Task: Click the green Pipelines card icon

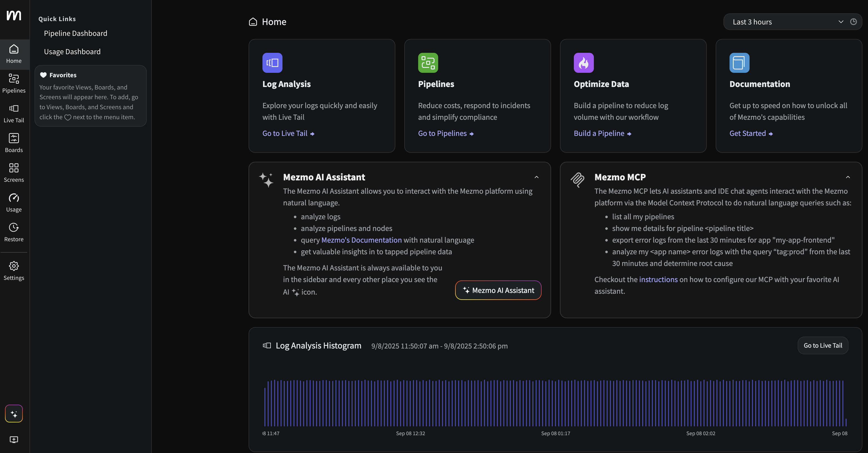Action: [428, 63]
